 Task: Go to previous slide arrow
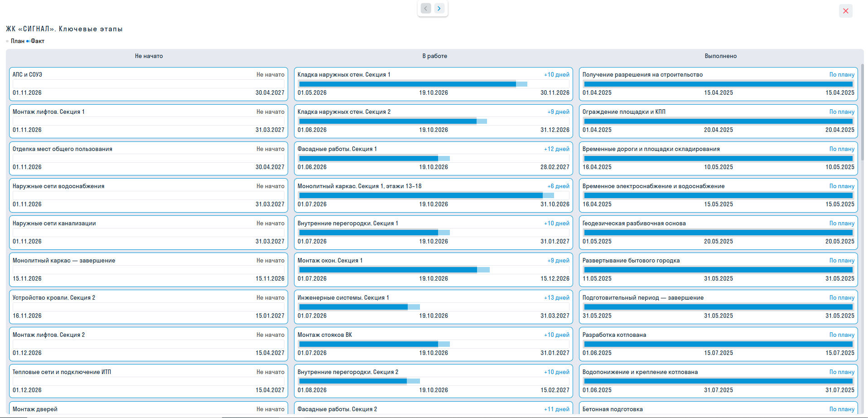pyautogui.click(x=426, y=8)
